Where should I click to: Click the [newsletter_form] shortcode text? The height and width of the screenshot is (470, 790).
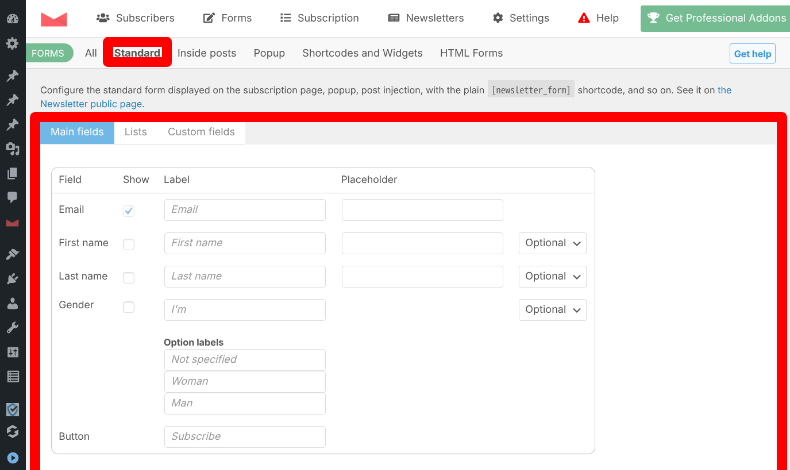(531, 90)
